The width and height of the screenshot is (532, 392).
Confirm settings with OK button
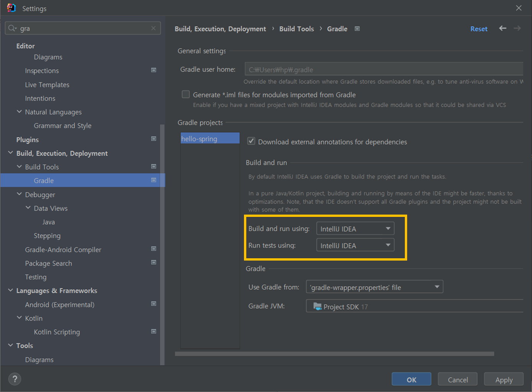point(411,379)
